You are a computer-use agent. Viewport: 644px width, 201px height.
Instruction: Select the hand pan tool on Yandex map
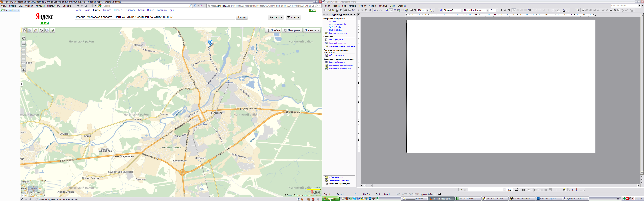click(x=24, y=30)
